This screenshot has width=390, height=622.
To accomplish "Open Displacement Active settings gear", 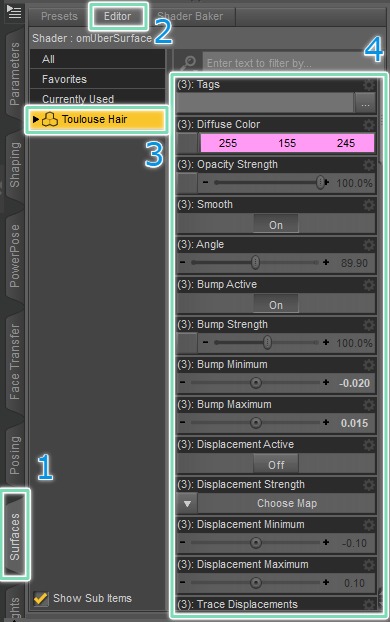I will pyautogui.click(x=369, y=445).
